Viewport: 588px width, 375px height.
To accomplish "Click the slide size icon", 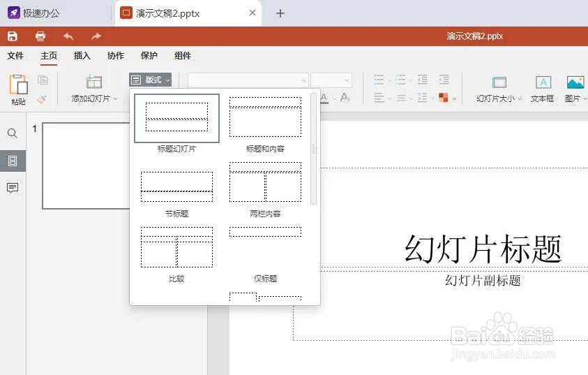I will (x=499, y=82).
